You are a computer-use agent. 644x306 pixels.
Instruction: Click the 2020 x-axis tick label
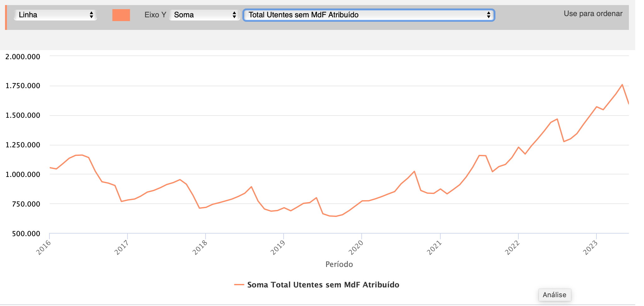click(356, 247)
